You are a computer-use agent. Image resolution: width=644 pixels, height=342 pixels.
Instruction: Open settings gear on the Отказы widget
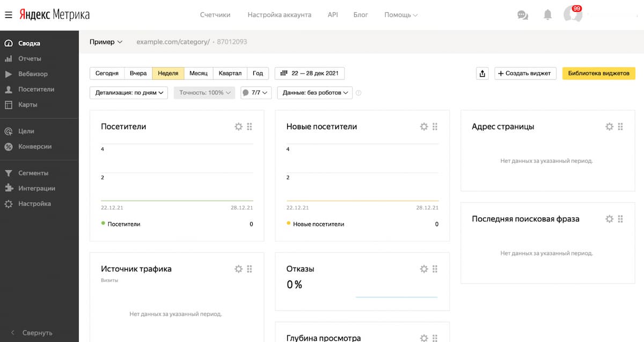[x=424, y=269]
